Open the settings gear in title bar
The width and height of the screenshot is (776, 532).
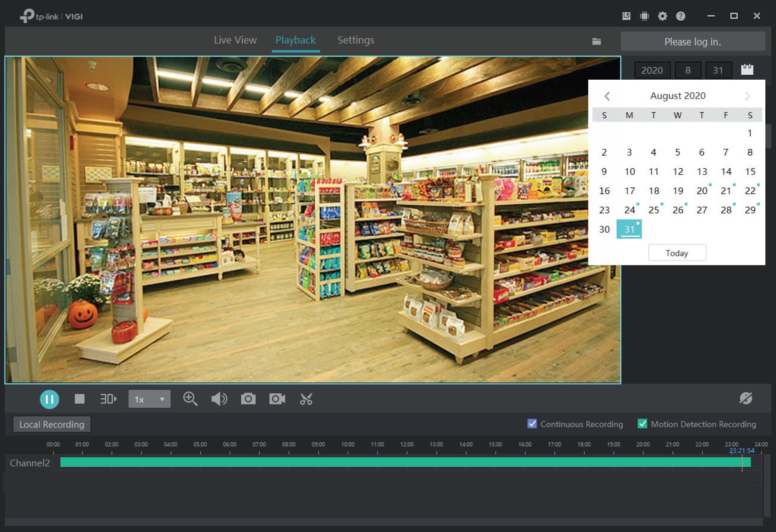click(663, 16)
